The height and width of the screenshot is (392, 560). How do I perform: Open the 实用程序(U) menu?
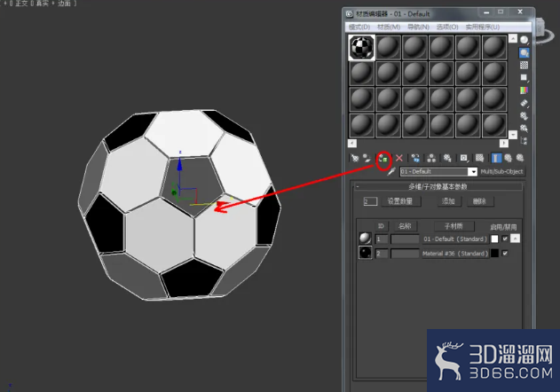[483, 27]
